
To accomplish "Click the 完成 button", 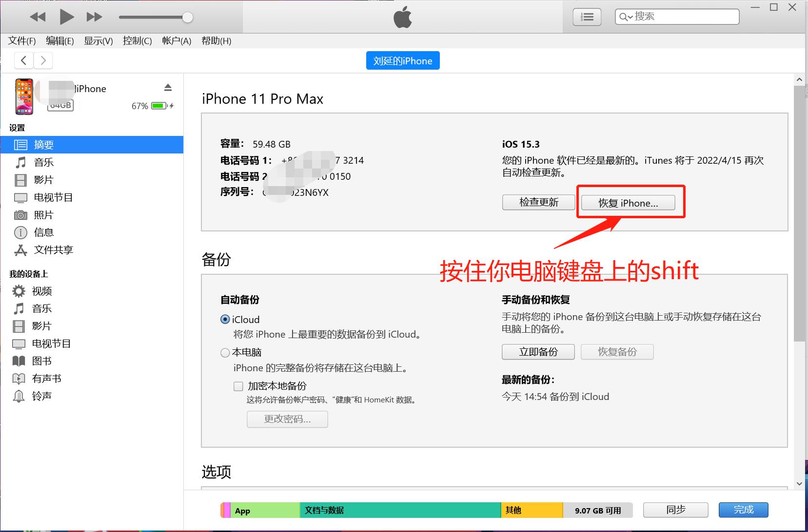I will point(744,510).
